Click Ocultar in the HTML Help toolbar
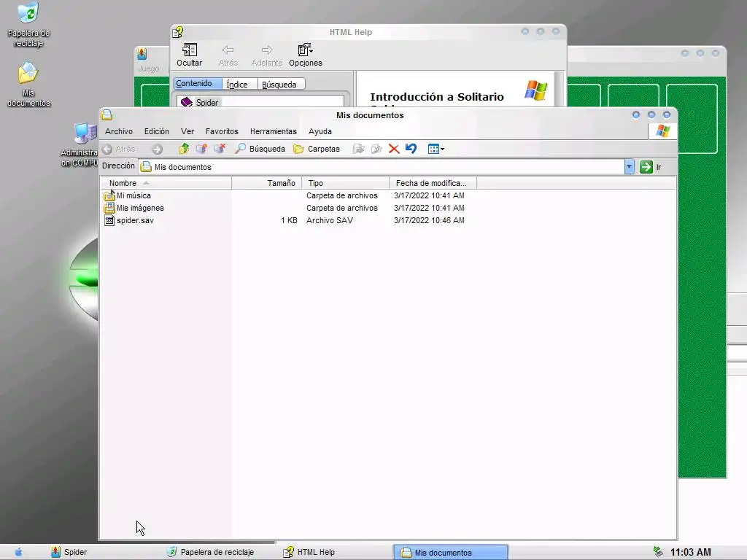This screenshot has width=747, height=560. [x=189, y=55]
